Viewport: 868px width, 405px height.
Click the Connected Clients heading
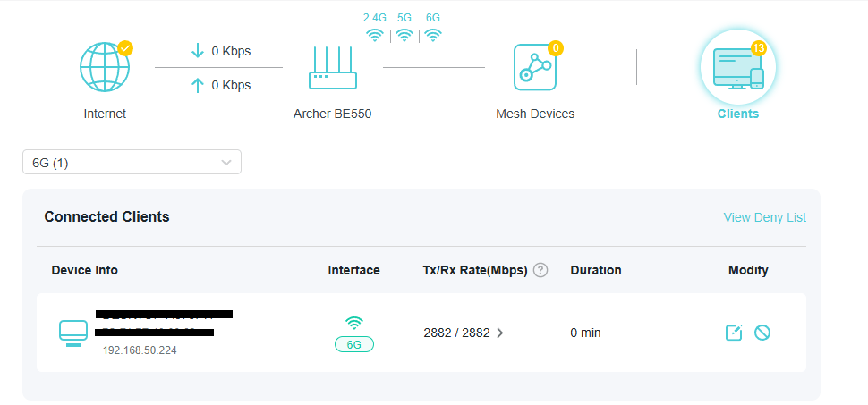[106, 217]
